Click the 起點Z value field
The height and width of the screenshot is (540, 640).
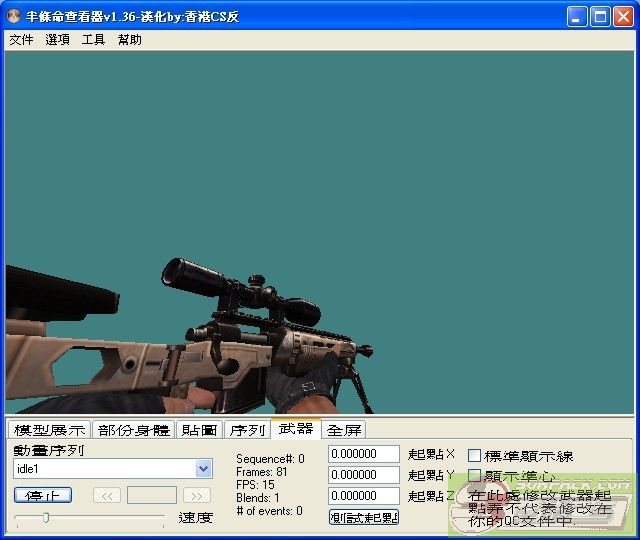(364, 496)
